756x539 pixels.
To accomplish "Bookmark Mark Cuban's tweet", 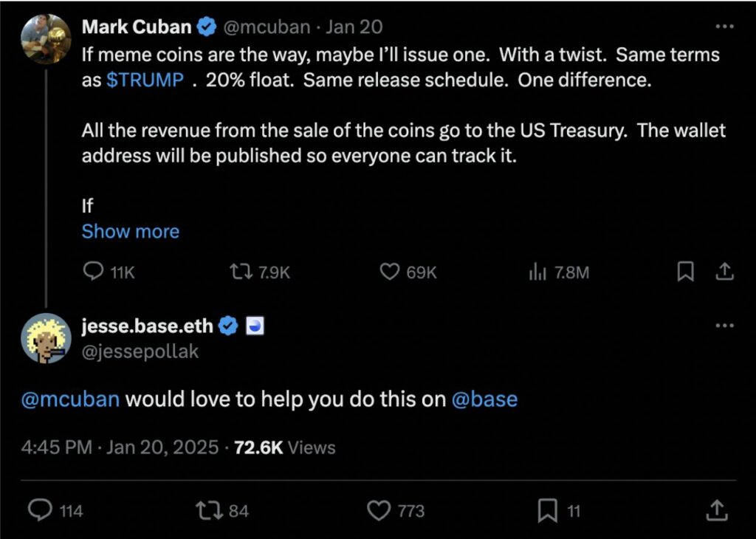I will [685, 272].
